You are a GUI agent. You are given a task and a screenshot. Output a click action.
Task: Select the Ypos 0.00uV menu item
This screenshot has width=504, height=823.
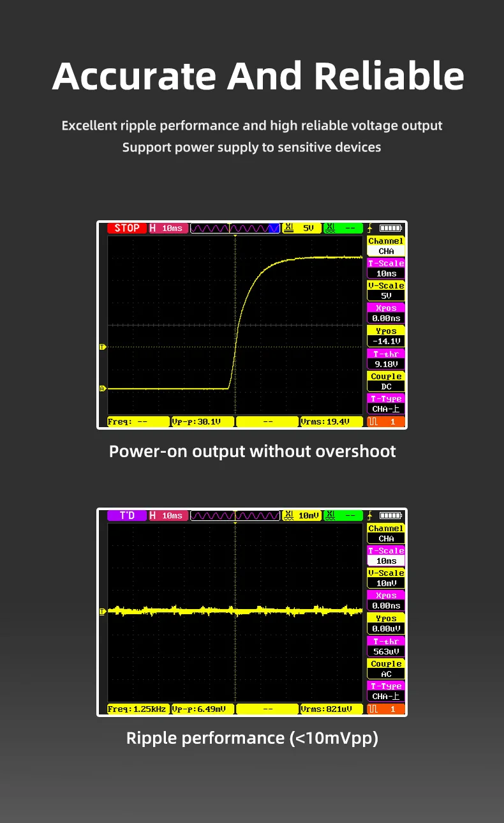point(386,624)
